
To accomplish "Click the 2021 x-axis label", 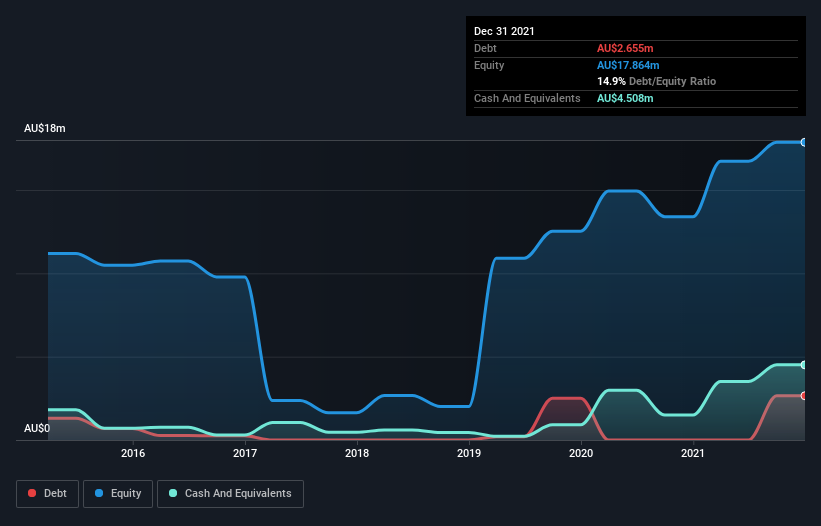I will click(x=693, y=453).
